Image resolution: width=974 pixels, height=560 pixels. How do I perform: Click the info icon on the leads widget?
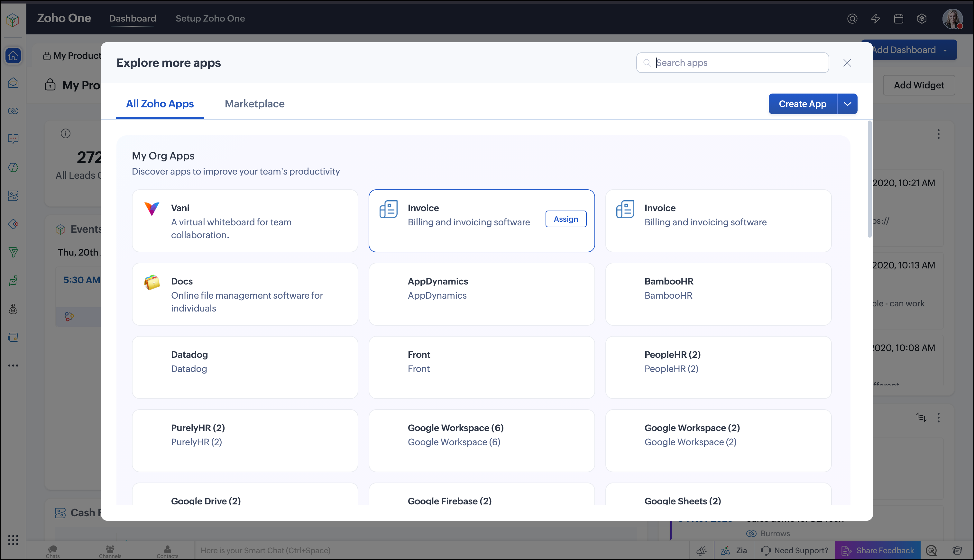(x=65, y=133)
